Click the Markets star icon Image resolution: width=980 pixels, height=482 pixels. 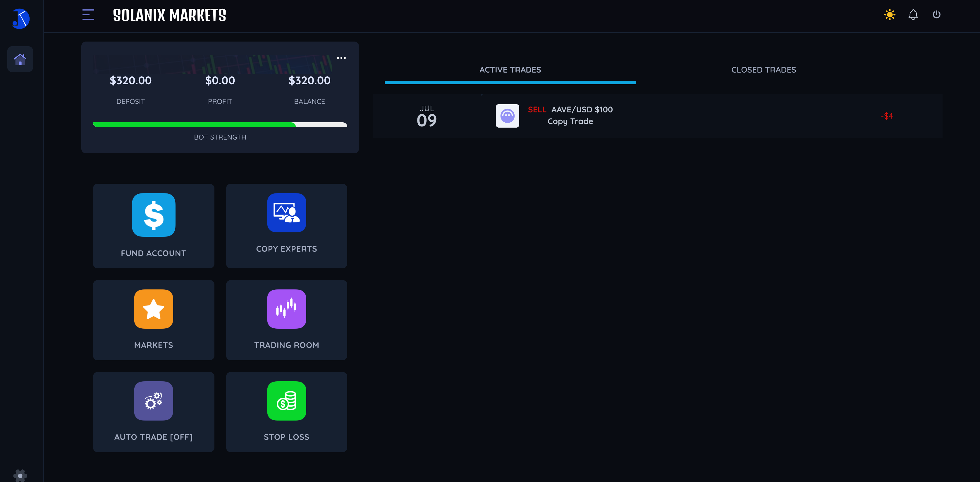153,309
